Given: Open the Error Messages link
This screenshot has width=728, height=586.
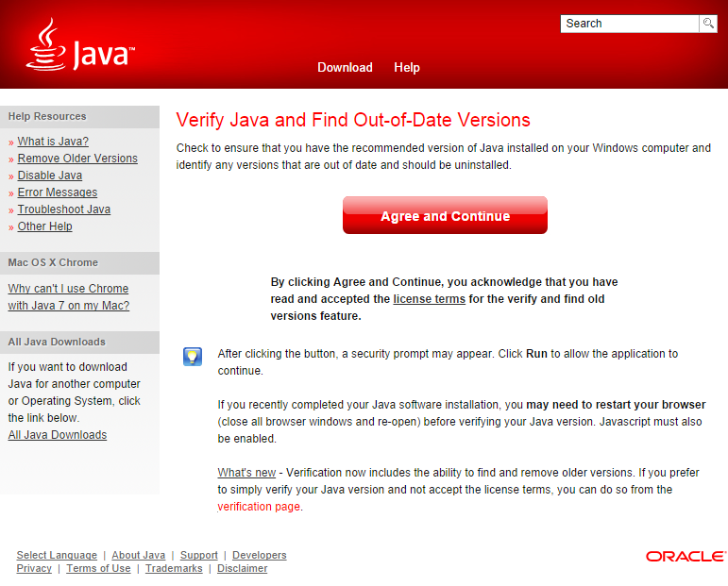Looking at the screenshot, I should pos(58,193).
